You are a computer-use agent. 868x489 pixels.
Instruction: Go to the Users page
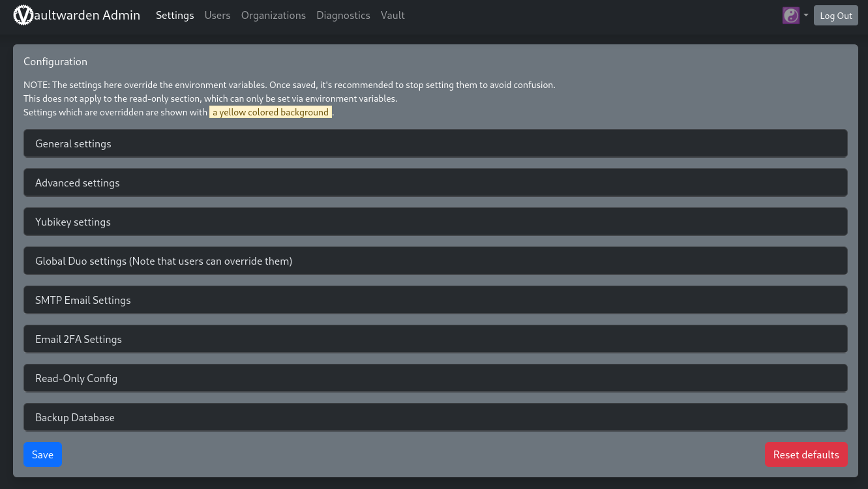(217, 16)
